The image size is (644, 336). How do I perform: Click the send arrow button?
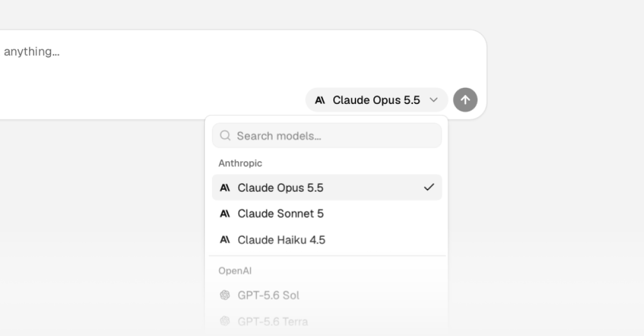click(x=465, y=100)
